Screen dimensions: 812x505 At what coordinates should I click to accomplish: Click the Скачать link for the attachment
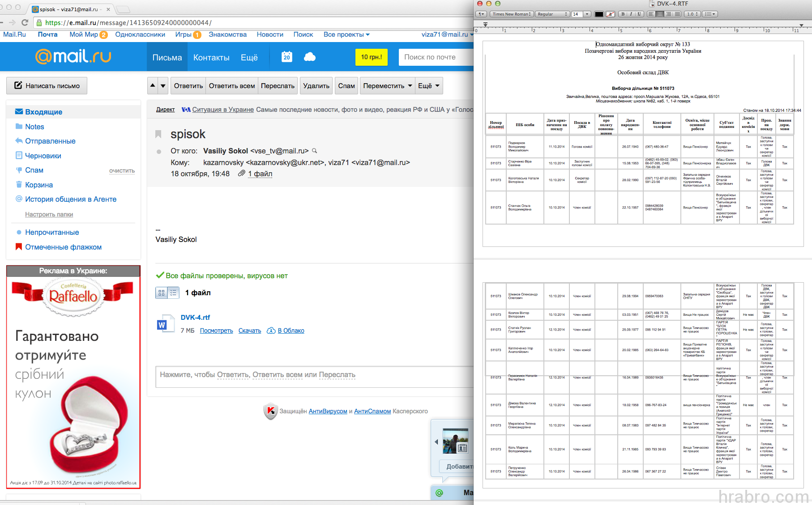tap(249, 331)
